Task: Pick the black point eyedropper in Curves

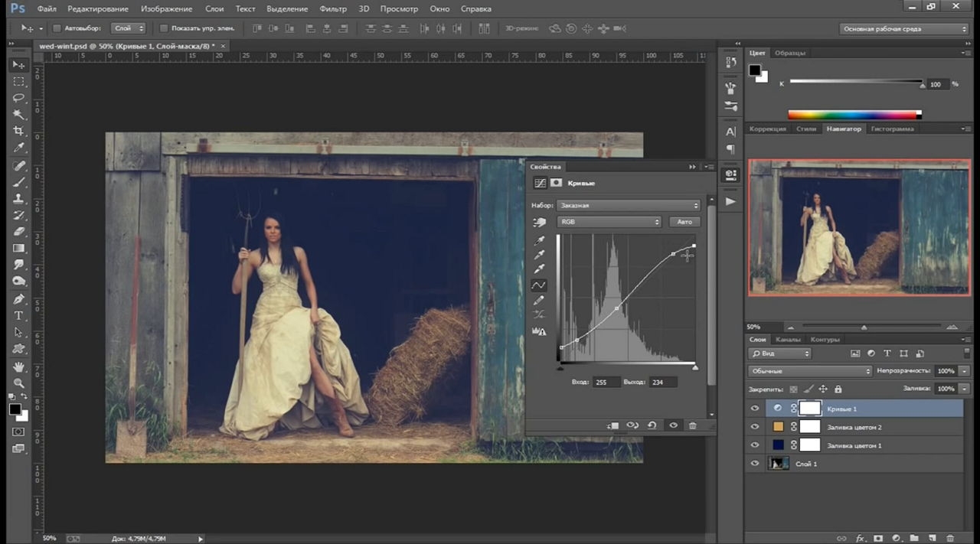Action: pyautogui.click(x=539, y=241)
